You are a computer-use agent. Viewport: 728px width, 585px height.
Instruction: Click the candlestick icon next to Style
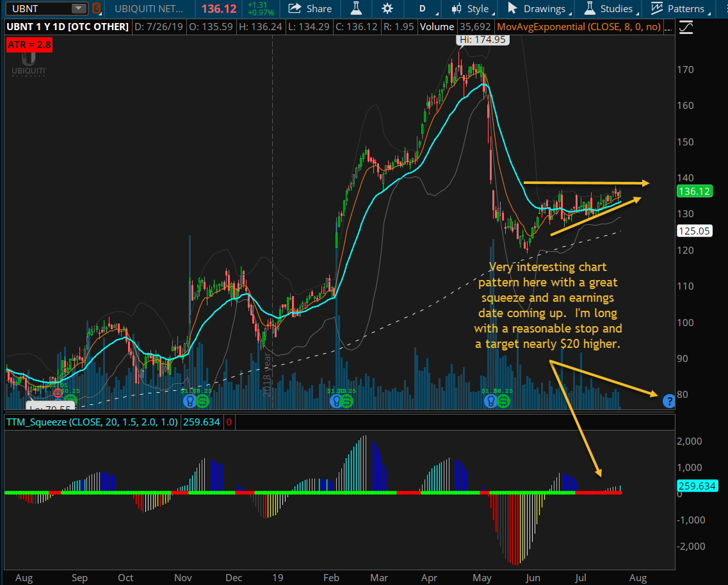(x=457, y=8)
